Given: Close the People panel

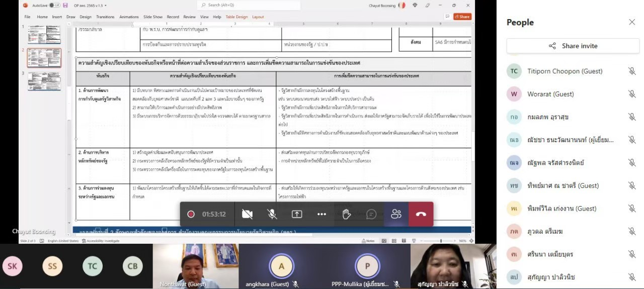Looking at the screenshot, I should (632, 22).
